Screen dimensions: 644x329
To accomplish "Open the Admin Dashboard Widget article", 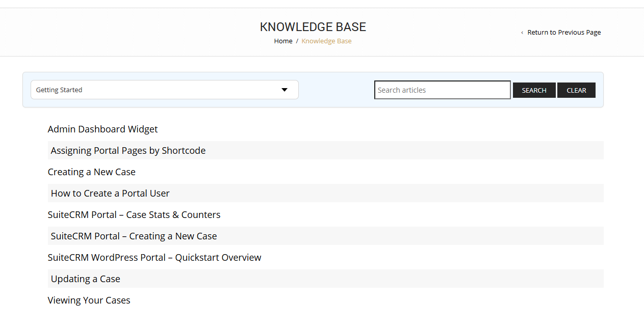I will pos(102,129).
